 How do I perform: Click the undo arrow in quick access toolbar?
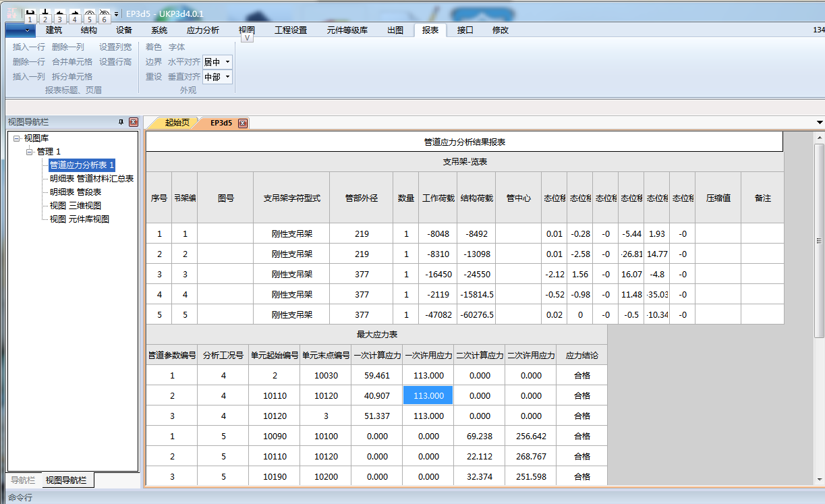pyautogui.click(x=59, y=13)
